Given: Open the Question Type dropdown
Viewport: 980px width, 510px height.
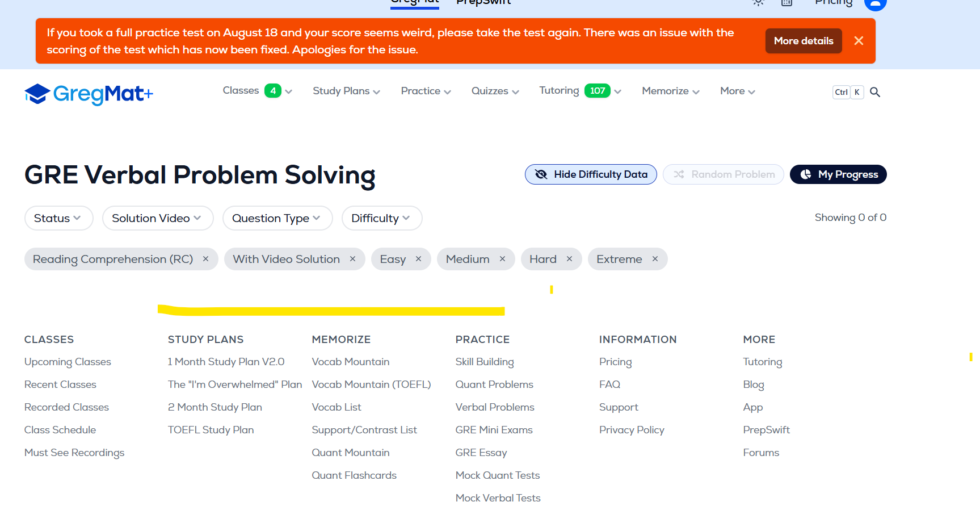Looking at the screenshot, I should pos(277,218).
